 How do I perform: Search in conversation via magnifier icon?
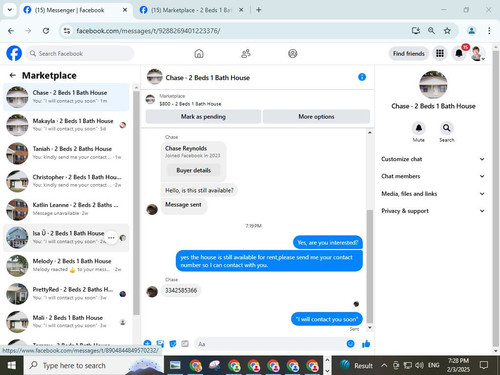click(x=447, y=128)
